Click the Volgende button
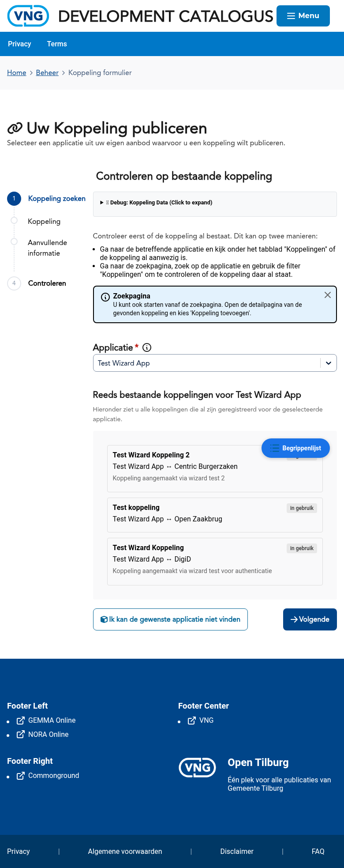The image size is (344, 868). click(310, 619)
